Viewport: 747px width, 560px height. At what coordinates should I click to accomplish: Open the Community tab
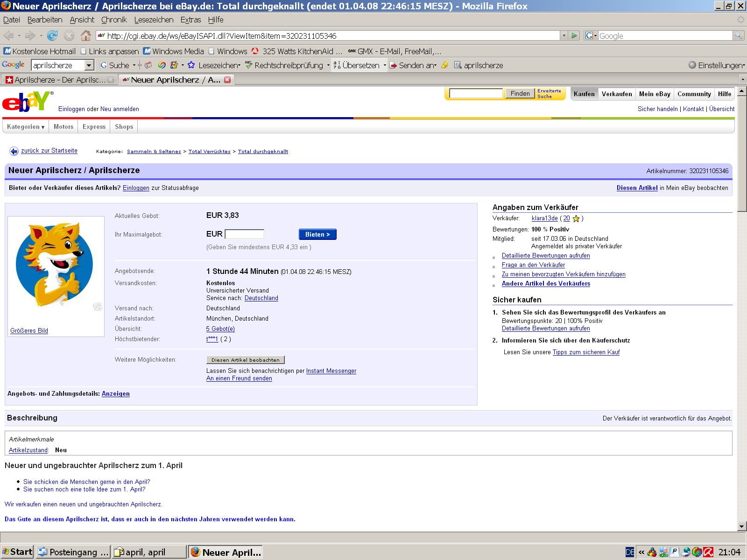694,94
